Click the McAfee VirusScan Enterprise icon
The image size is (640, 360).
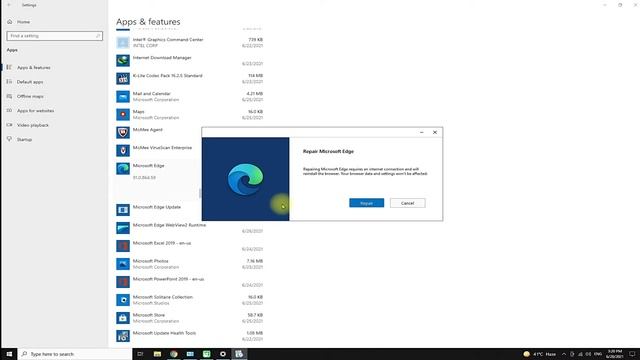click(123, 150)
